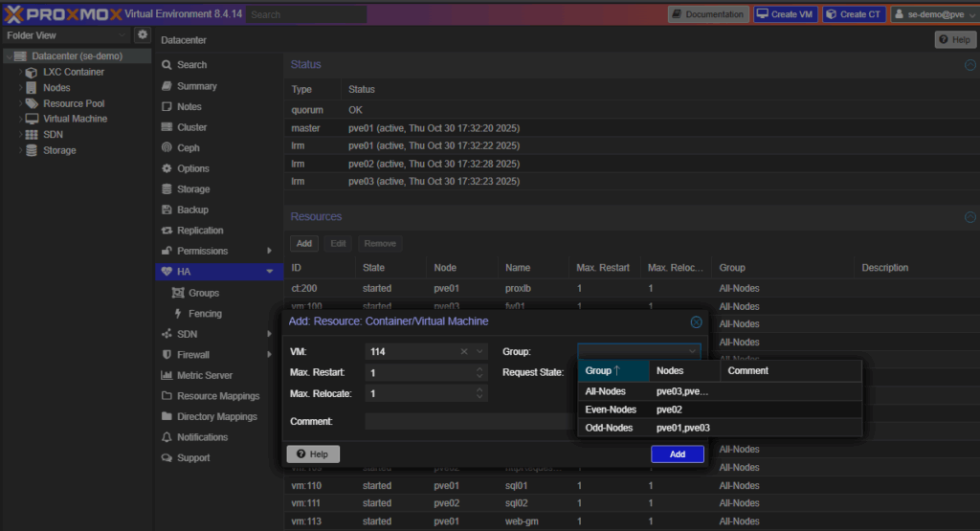Select Virtual Machine in the tree
This screenshot has width=980, height=531.
pos(75,119)
